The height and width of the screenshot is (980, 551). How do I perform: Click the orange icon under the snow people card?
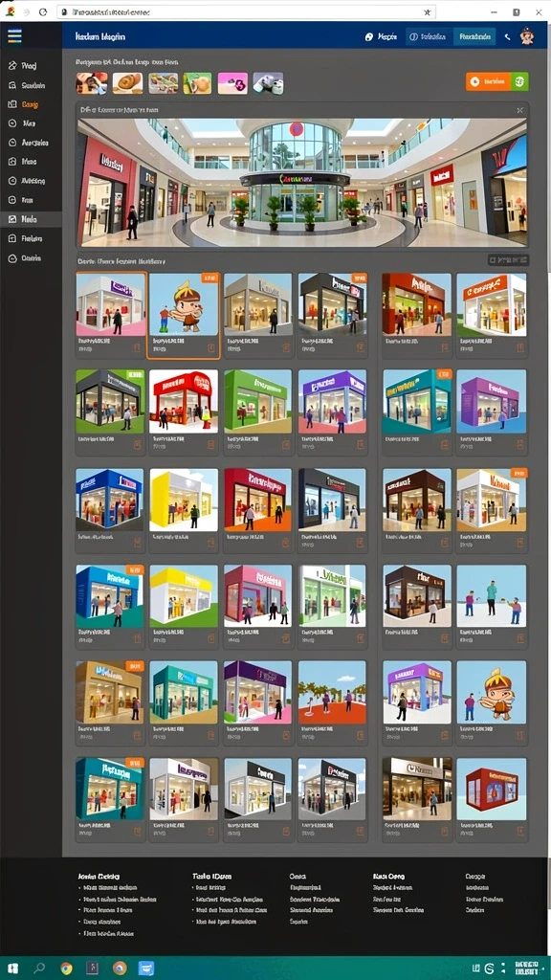tap(519, 637)
